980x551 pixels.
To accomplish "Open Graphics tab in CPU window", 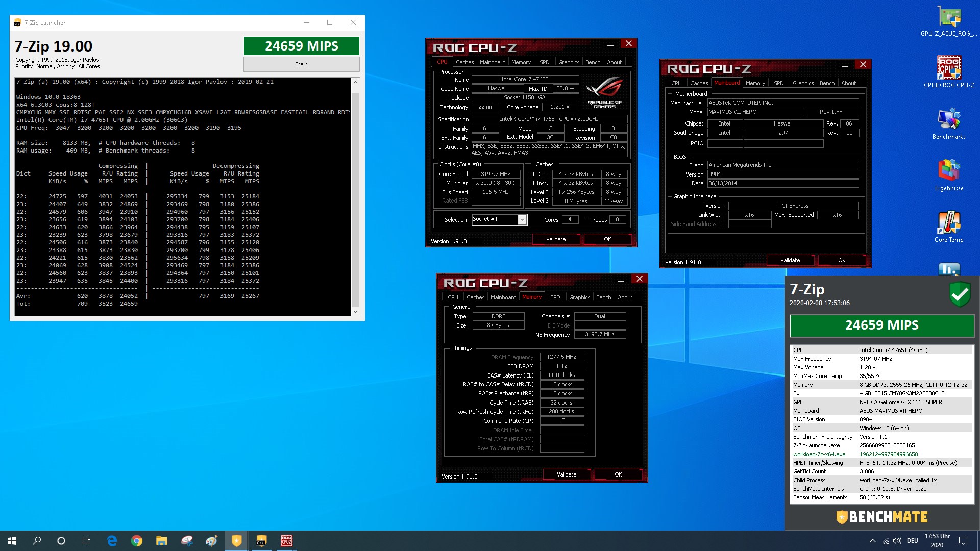I will pos(569,62).
